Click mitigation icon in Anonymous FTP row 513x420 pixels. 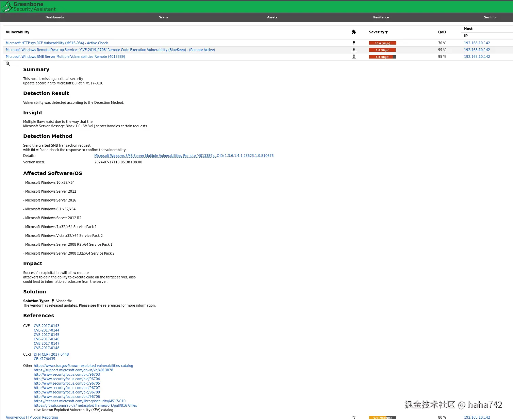click(354, 417)
